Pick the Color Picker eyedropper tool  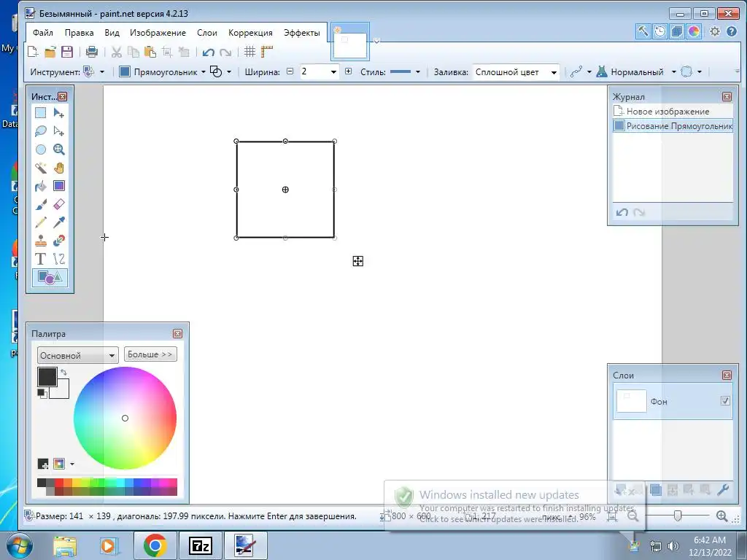coord(58,222)
